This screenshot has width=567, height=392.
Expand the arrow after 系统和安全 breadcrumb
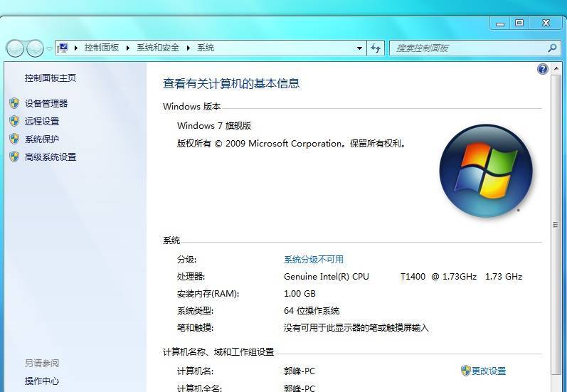click(188, 48)
